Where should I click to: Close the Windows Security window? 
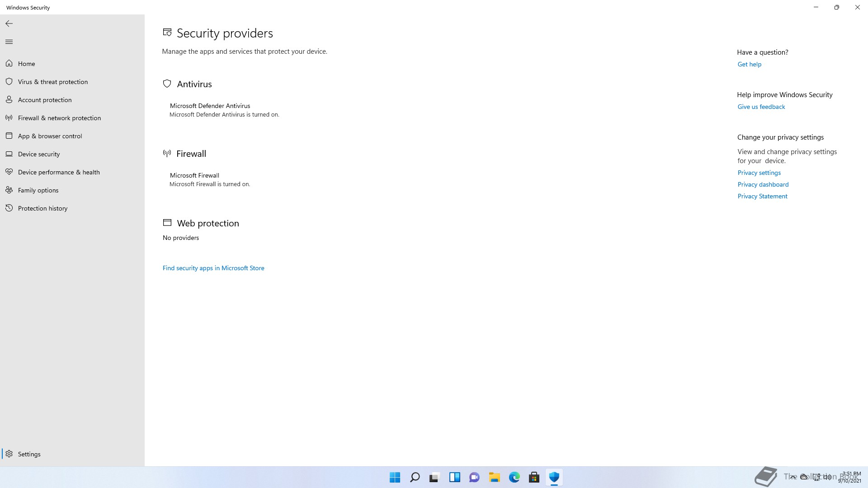pos(858,7)
